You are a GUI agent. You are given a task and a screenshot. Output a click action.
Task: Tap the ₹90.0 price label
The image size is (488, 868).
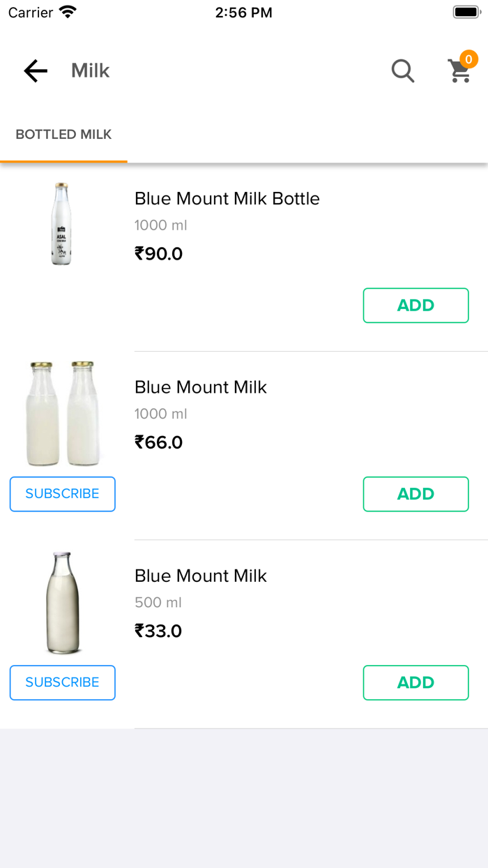159,253
